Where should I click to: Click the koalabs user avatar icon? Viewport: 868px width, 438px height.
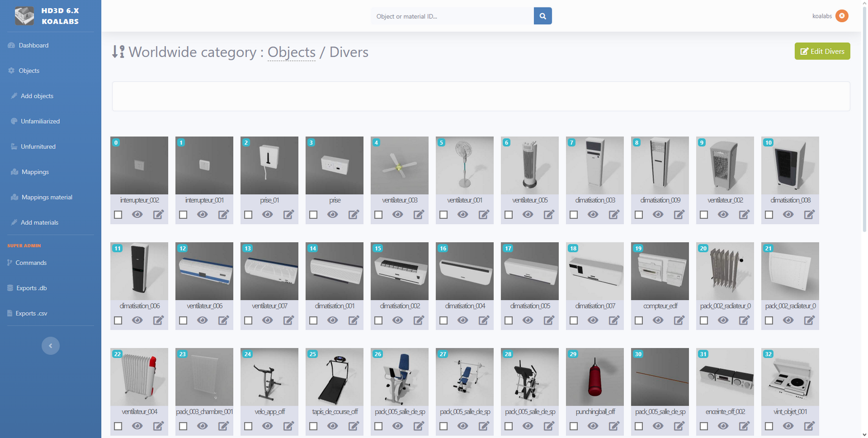(x=841, y=16)
